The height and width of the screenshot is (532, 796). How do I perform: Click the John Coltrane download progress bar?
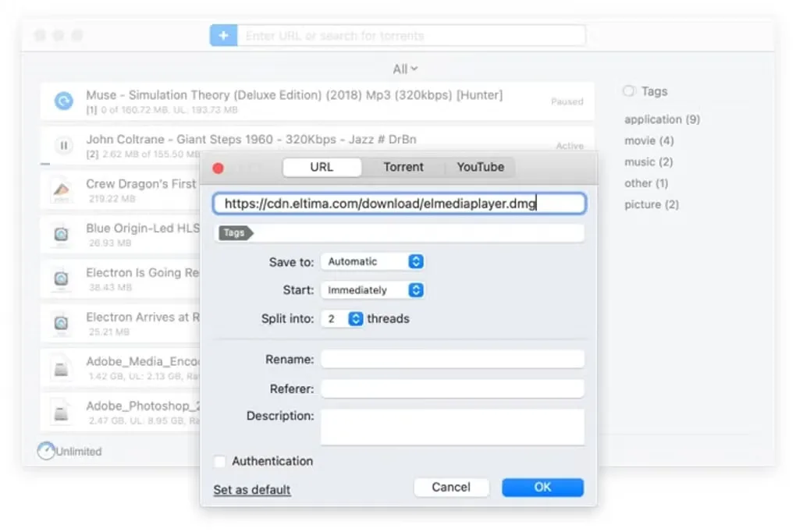(x=45, y=164)
